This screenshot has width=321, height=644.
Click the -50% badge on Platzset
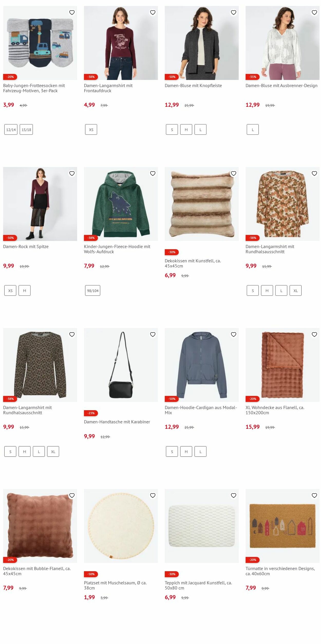point(91,574)
